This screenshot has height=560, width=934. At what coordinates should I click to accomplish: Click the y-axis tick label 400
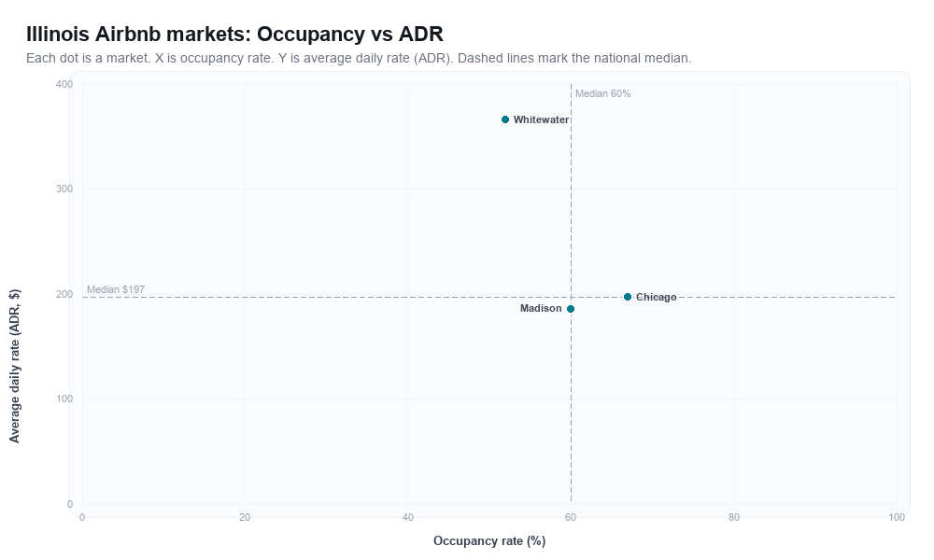[64, 85]
